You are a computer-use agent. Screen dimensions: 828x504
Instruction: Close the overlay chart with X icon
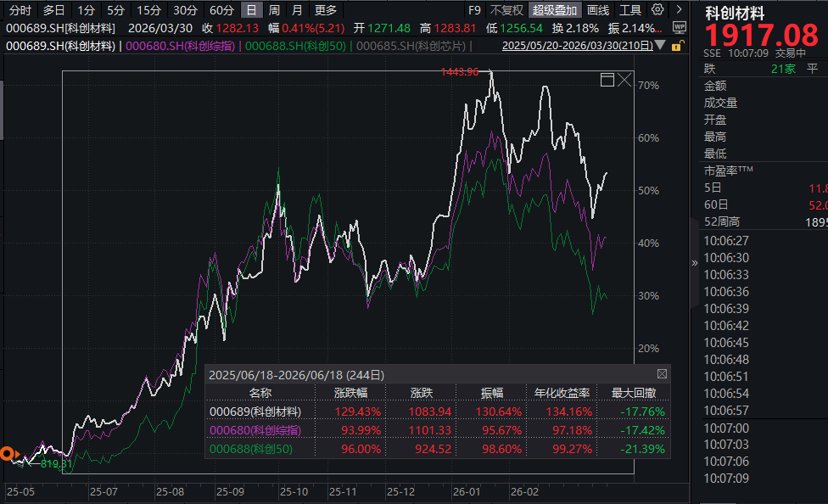click(624, 80)
